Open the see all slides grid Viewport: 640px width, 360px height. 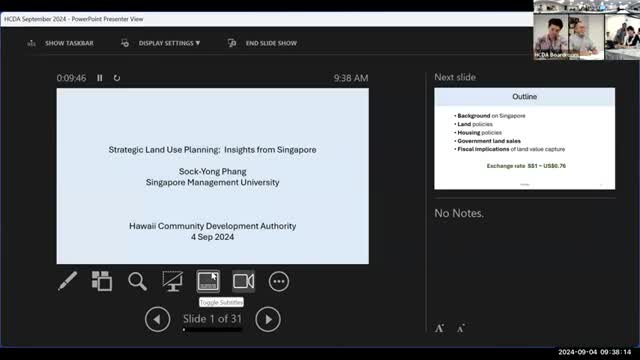click(102, 281)
